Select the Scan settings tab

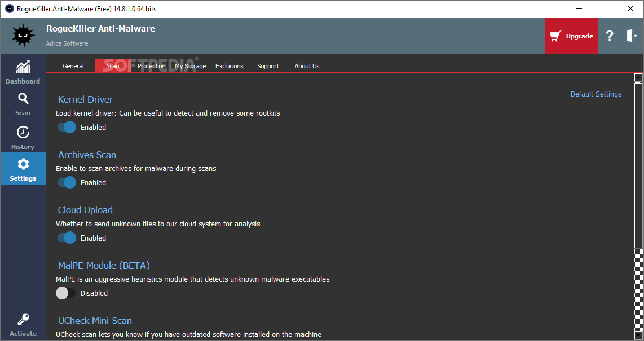113,66
